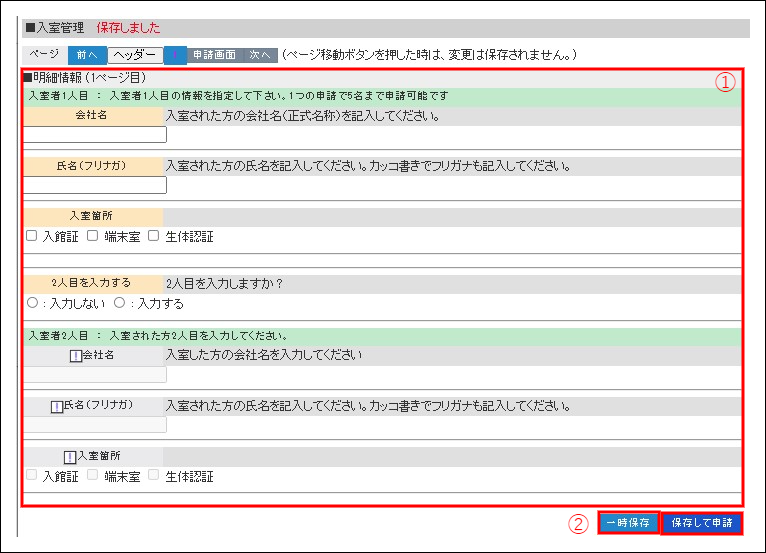Image resolution: width=766 pixels, height=553 pixels.
Task: Click the first entrant's 会社名 label
Action: 91,115
